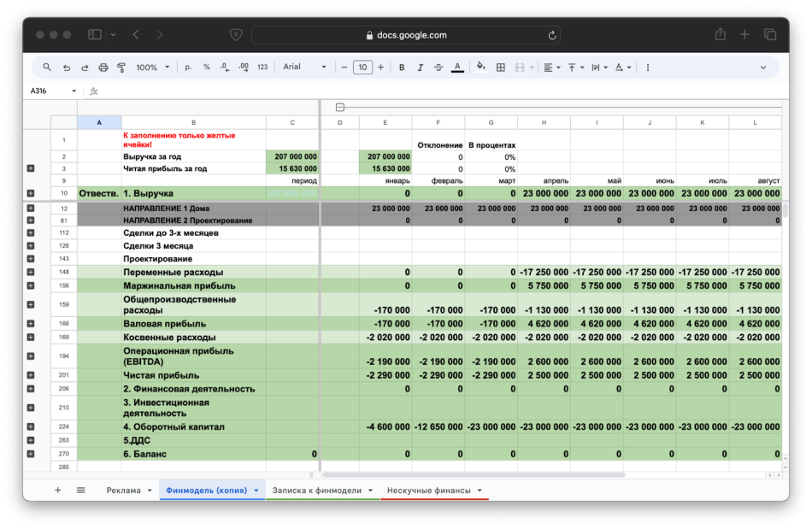Toggle bold formatting
Image resolution: width=812 pixels, height=529 pixels.
[x=402, y=68]
